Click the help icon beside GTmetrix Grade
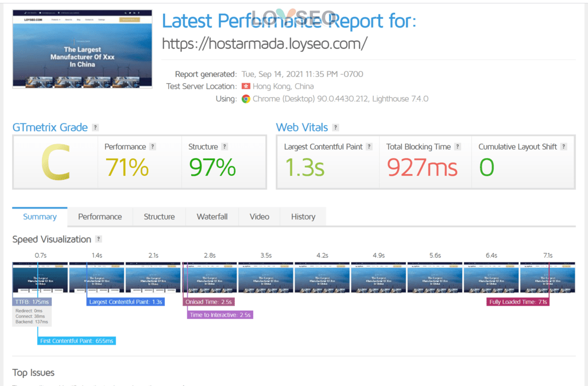This screenshot has height=386, width=588. pos(95,128)
